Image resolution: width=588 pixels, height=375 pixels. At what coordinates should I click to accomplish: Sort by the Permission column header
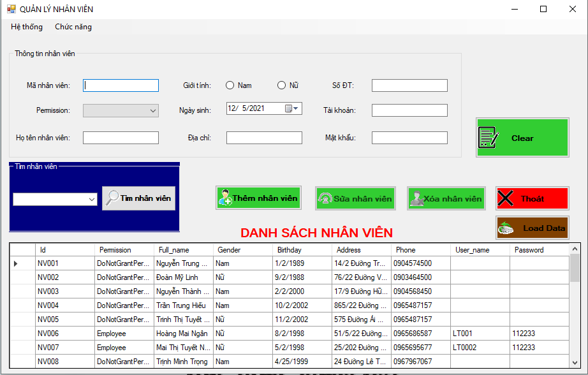[x=124, y=250]
